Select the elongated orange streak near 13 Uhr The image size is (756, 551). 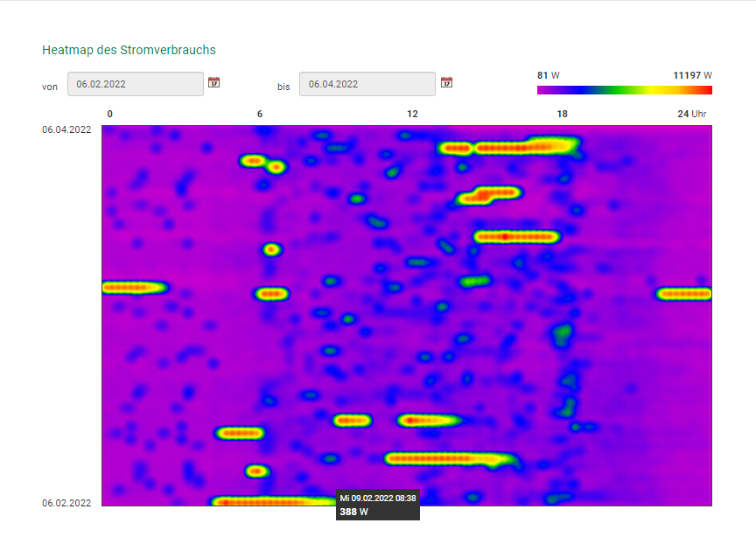[x=437, y=457]
